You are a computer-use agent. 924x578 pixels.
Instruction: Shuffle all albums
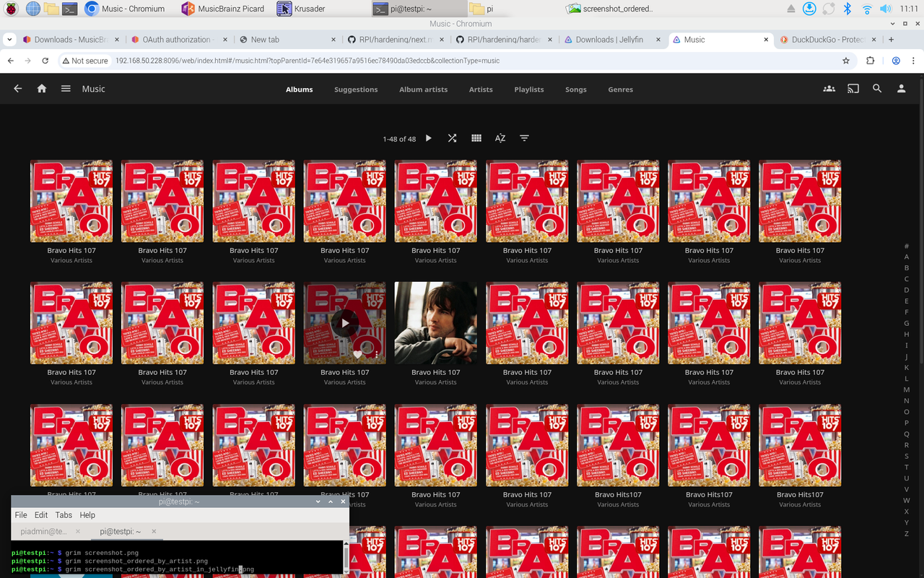point(452,138)
